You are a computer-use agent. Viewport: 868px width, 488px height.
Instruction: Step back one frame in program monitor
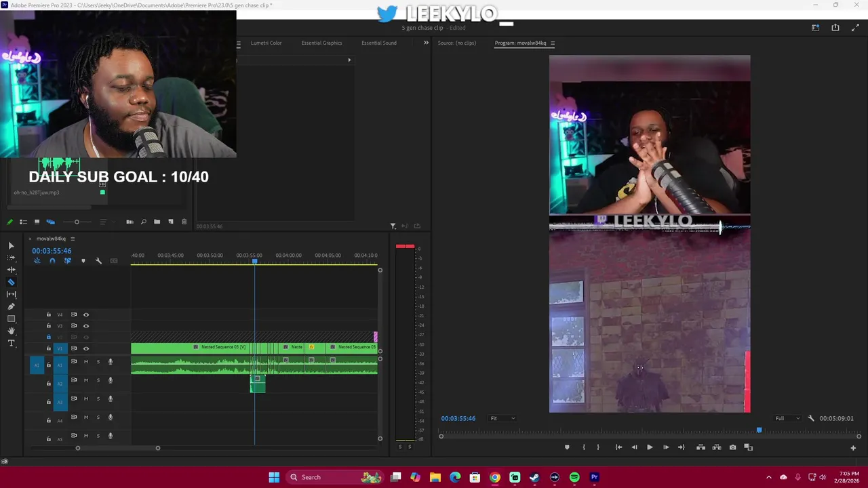click(x=634, y=447)
